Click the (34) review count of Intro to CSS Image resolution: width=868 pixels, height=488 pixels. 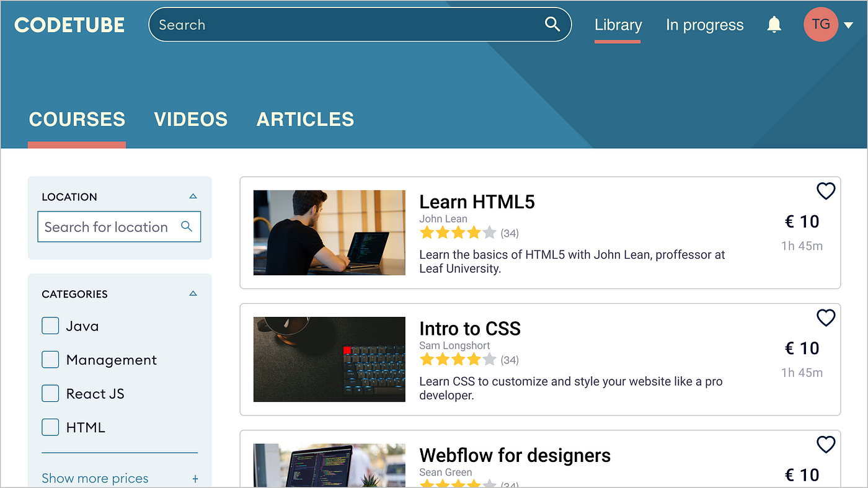point(510,360)
